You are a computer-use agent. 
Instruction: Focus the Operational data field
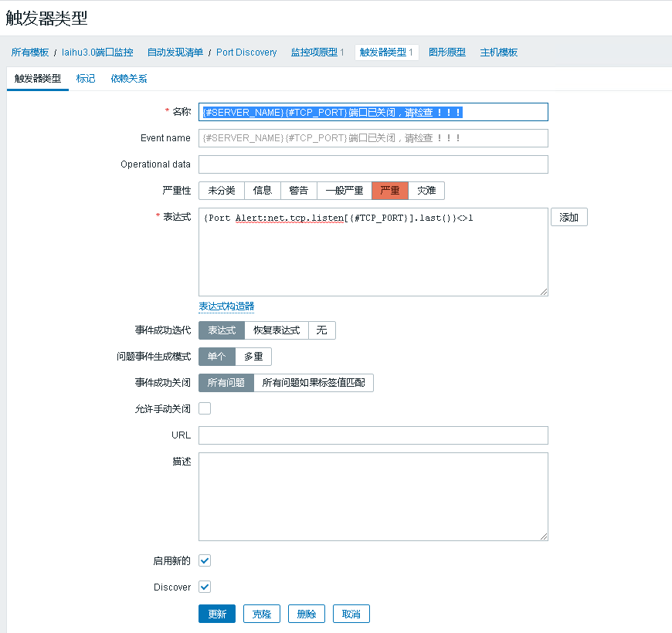click(x=373, y=164)
